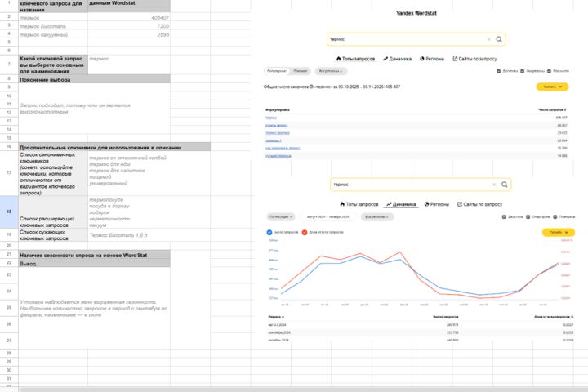
Task: Select the Yandex Wordstat title text
Action: [x=416, y=13]
